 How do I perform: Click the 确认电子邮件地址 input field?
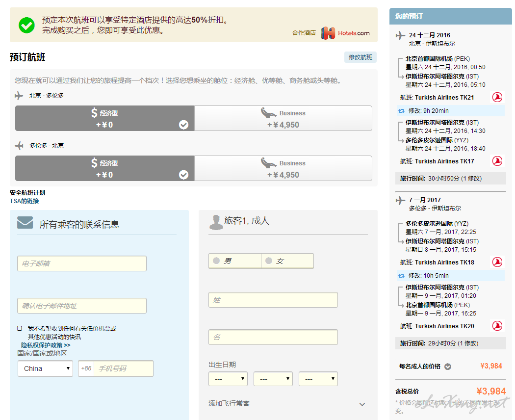point(82,306)
